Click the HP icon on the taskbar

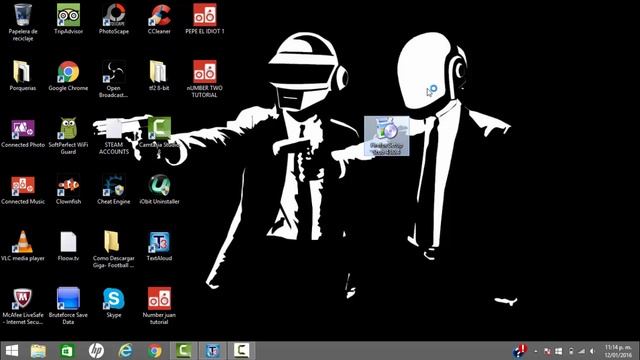(96, 351)
